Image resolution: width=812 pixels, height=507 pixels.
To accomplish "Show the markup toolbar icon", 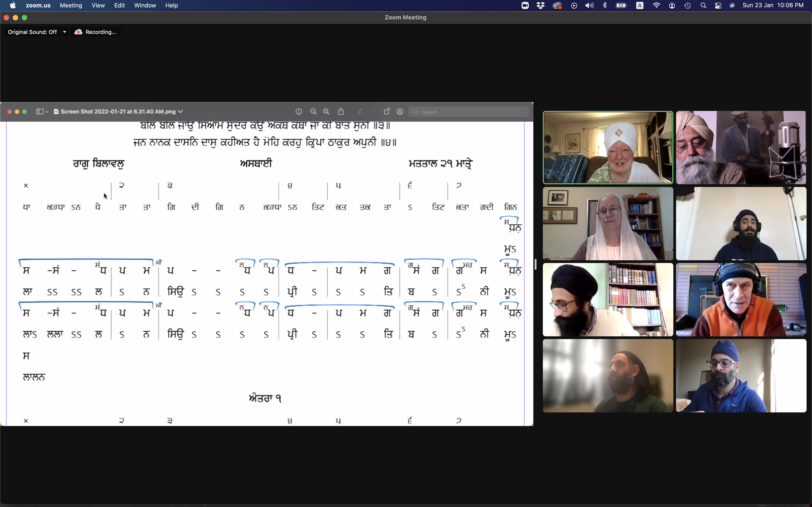I will pos(400,112).
